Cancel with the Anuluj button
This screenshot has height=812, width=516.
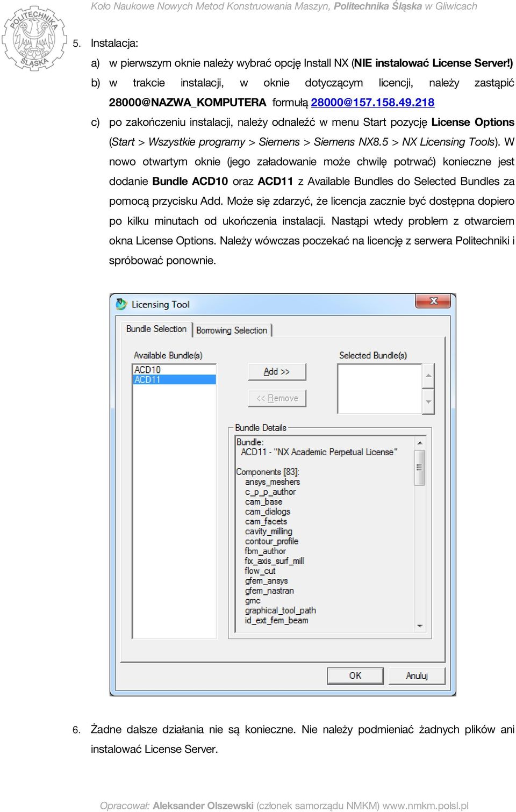[417, 676]
